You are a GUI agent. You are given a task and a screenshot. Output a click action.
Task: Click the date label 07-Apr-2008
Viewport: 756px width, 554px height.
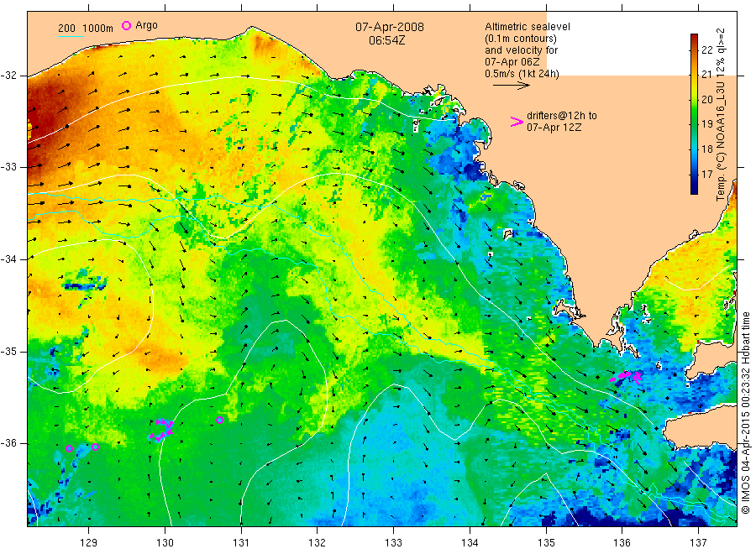(390, 27)
